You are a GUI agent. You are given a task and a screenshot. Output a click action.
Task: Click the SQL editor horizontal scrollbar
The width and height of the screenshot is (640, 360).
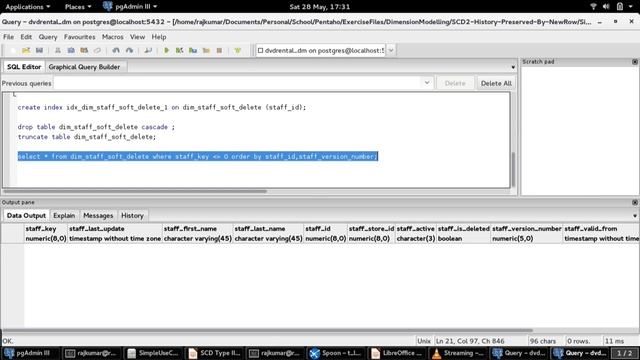coord(135,191)
